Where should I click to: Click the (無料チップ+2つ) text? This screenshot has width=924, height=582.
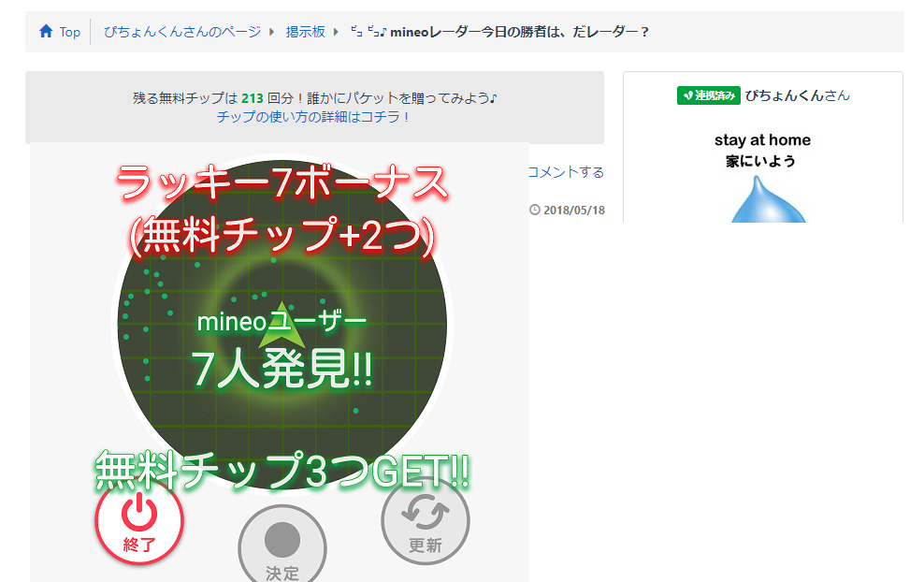pos(282,235)
